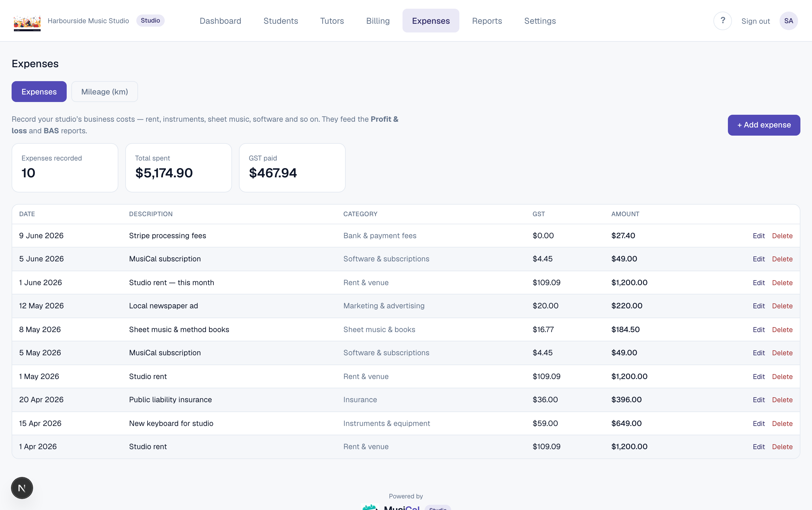Edit the Public liability insurance expense

[x=758, y=400]
